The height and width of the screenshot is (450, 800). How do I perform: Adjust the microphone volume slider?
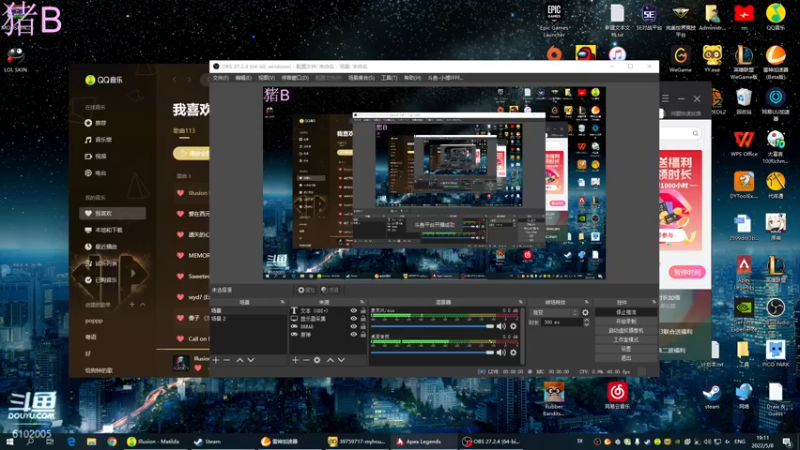(433, 327)
